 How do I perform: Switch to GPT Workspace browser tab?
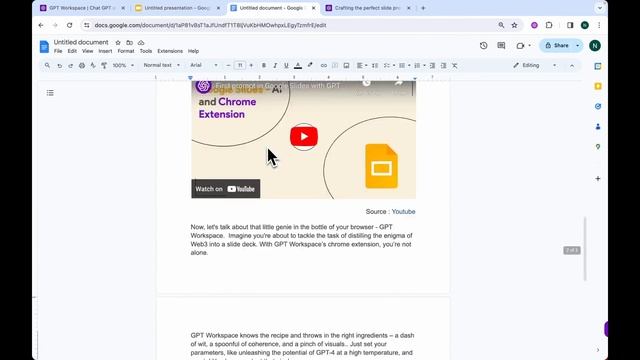click(82, 8)
